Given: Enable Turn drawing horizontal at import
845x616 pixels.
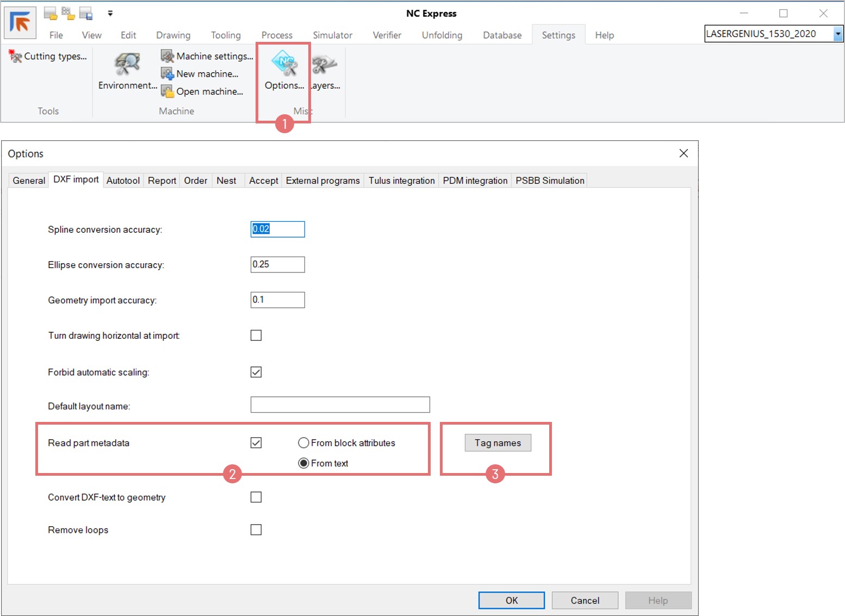Looking at the screenshot, I should (x=256, y=335).
